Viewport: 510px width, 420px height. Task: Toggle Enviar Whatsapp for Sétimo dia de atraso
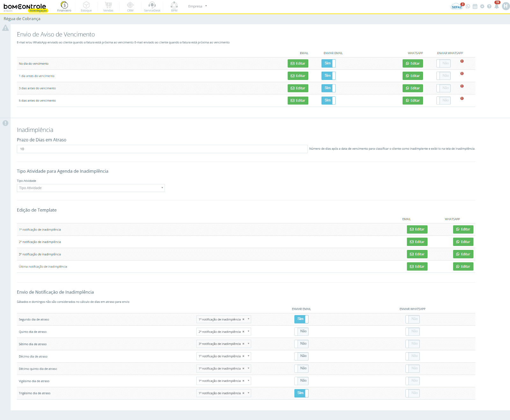(x=412, y=344)
